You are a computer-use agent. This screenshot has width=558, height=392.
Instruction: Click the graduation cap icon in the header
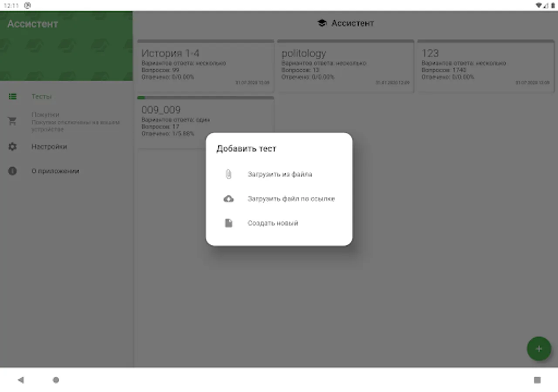click(322, 23)
